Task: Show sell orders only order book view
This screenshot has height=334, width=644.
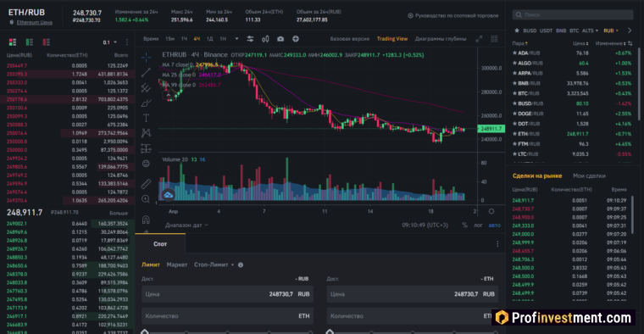Action: tap(47, 42)
